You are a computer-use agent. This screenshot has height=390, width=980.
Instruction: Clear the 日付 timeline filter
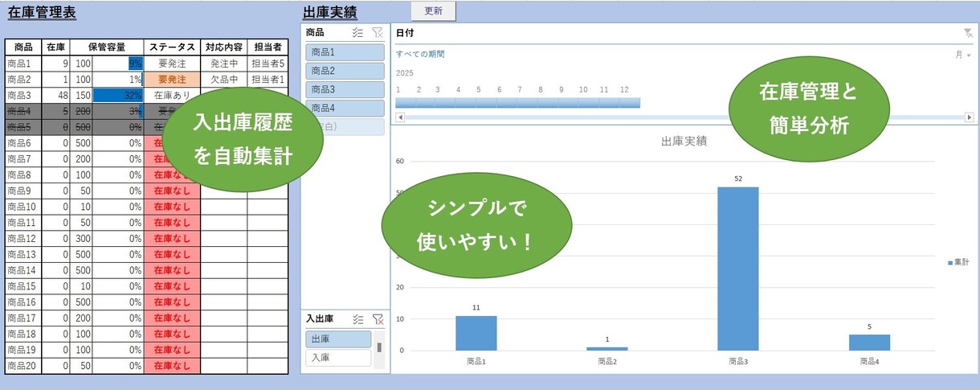tap(968, 33)
